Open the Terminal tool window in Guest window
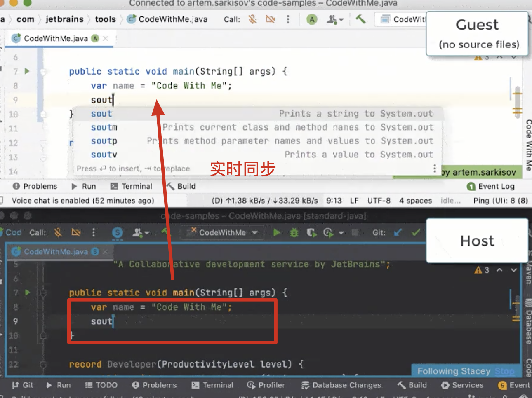This screenshot has width=532, height=398. click(132, 186)
